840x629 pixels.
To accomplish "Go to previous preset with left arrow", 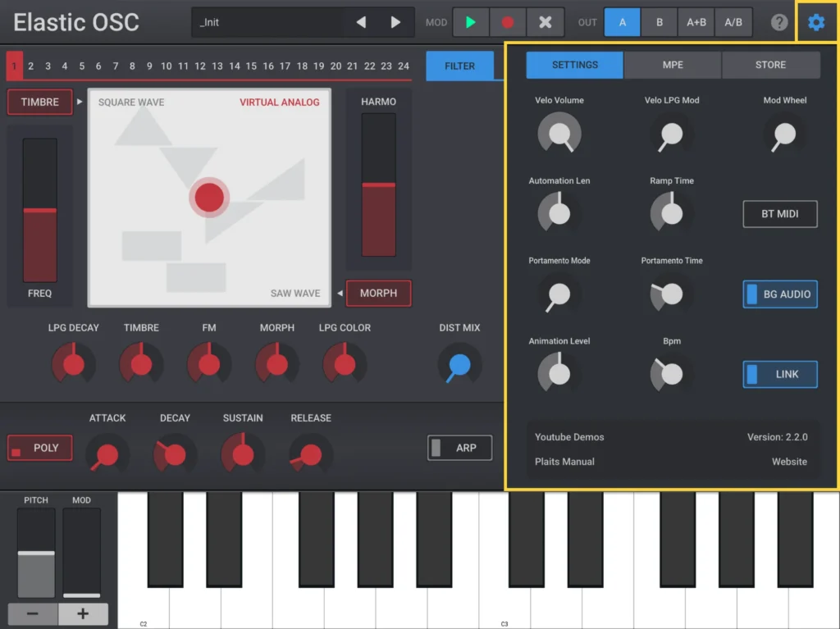I will 361,22.
